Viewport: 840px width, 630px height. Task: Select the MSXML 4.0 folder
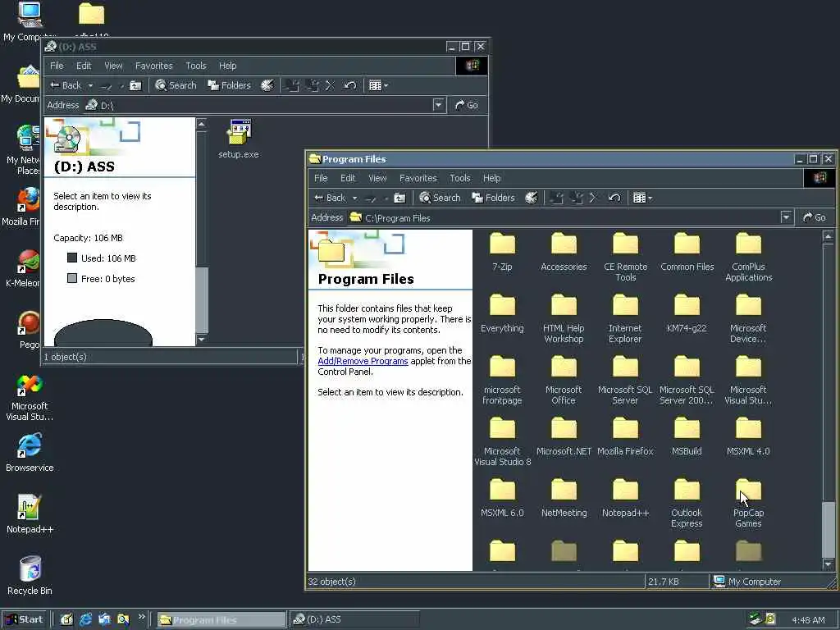(748, 437)
